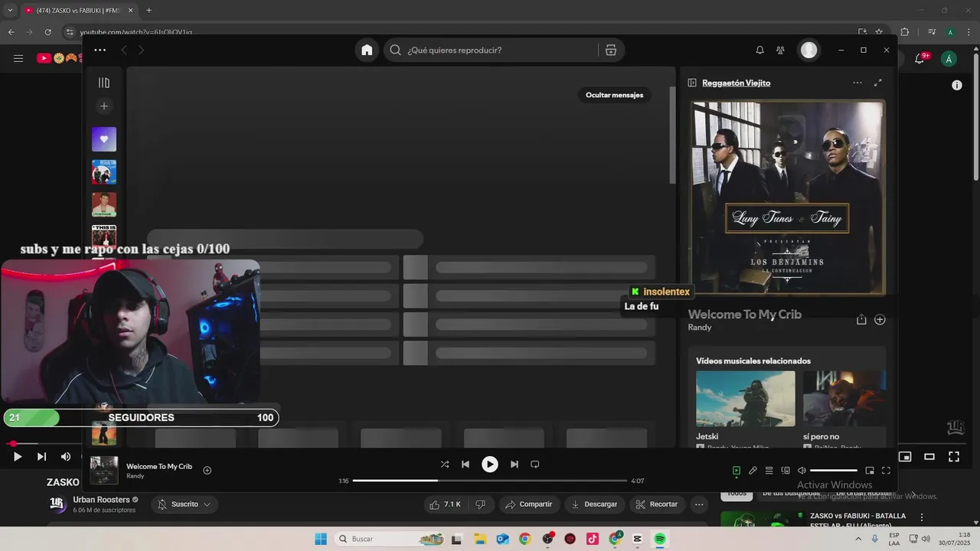Open Spotify browse icon in search bar
The image size is (980, 551).
point(611,50)
